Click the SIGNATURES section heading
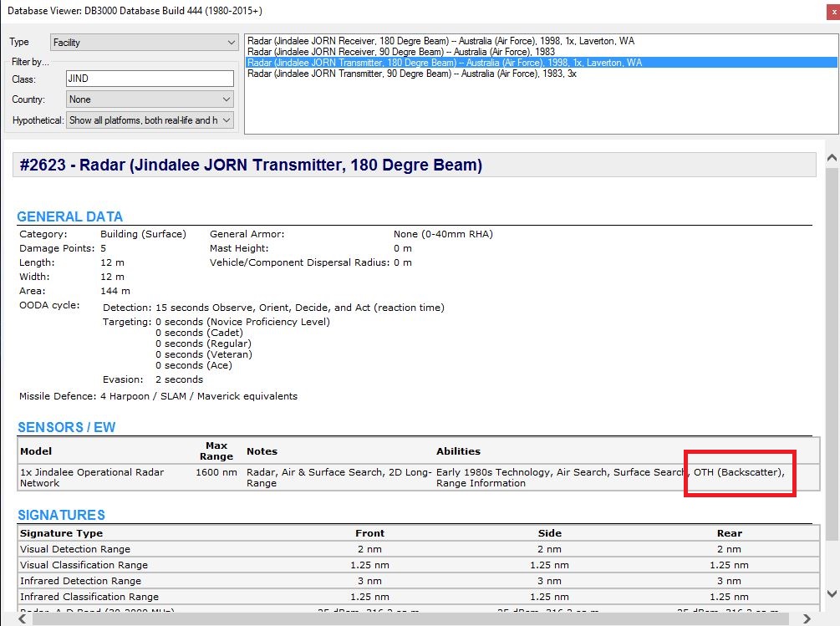Image resolution: width=840 pixels, height=626 pixels. point(61,515)
